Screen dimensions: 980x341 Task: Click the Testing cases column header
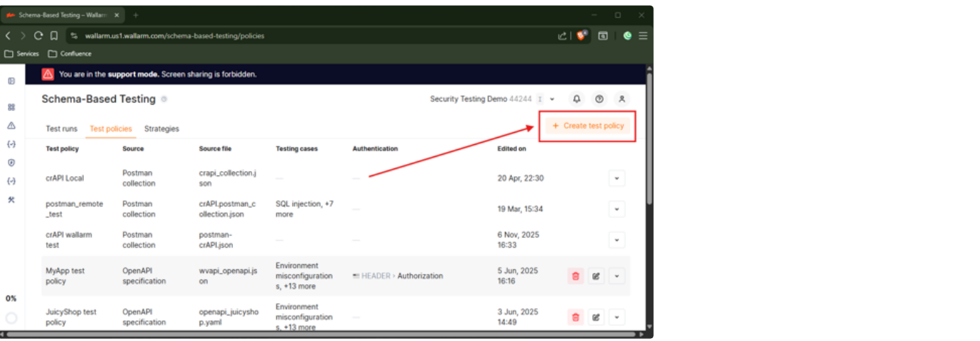[x=297, y=149]
